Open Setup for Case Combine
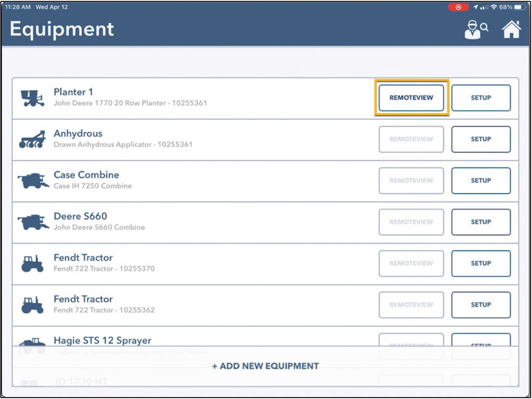Viewport: 532px width, 399px height. [x=481, y=180]
